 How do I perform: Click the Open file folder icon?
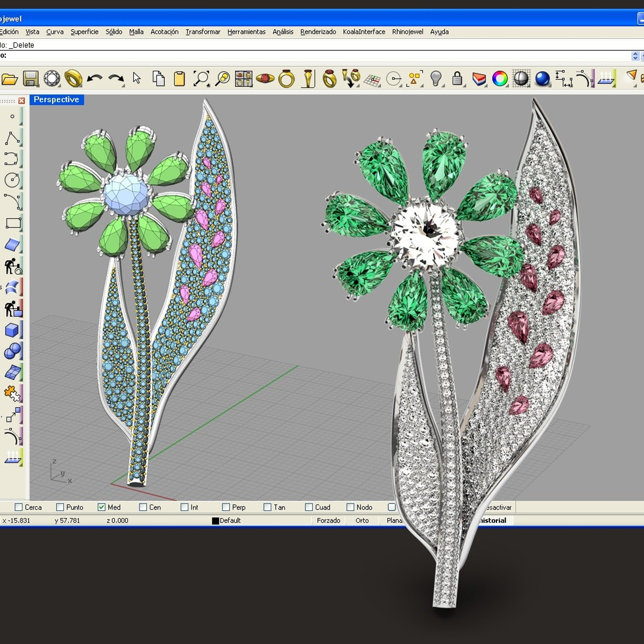[x=9, y=79]
